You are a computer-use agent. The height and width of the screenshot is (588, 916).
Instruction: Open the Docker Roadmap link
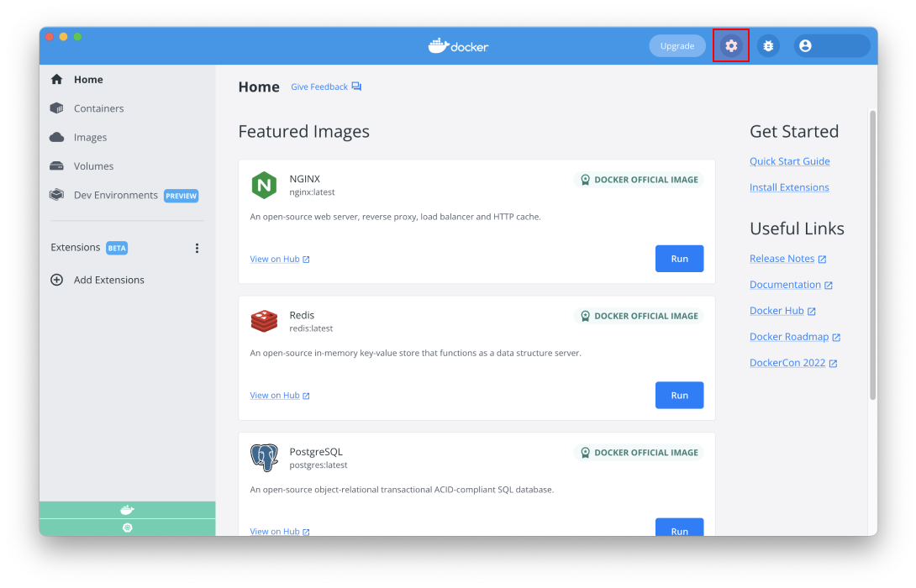tap(789, 336)
